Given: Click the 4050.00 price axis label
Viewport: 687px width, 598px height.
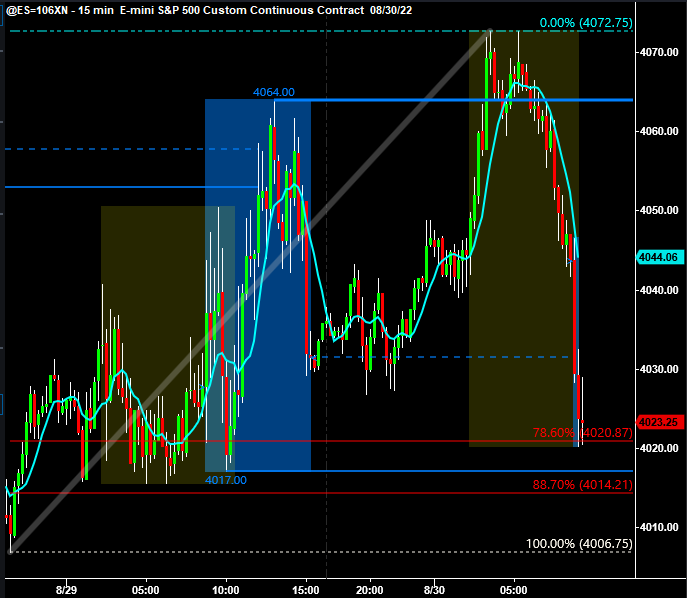Looking at the screenshot, I should pos(659,210).
